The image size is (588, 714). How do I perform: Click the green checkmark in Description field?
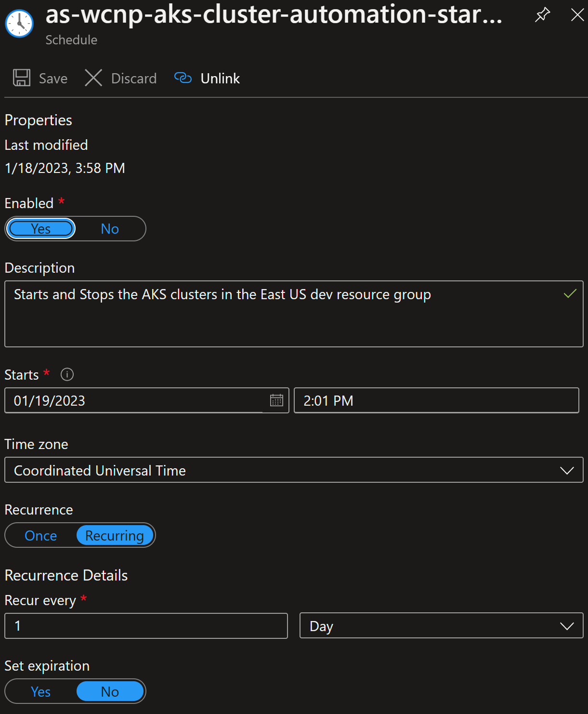(x=569, y=293)
